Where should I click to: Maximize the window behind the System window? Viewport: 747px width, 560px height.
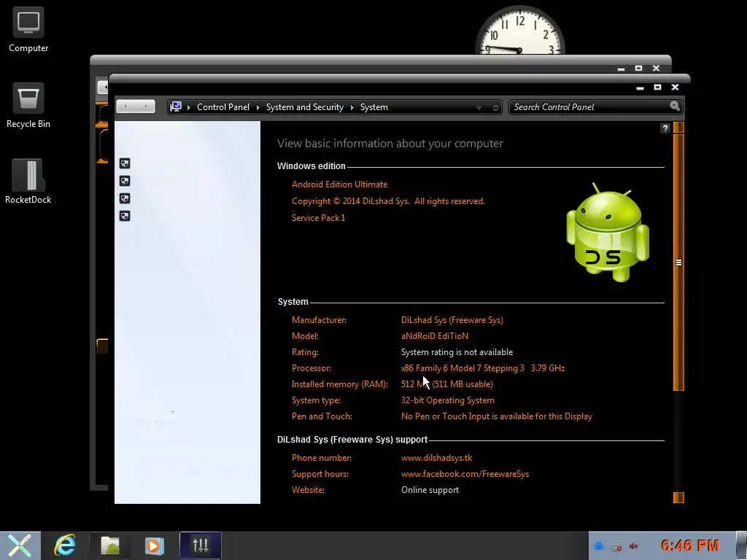tap(638, 68)
